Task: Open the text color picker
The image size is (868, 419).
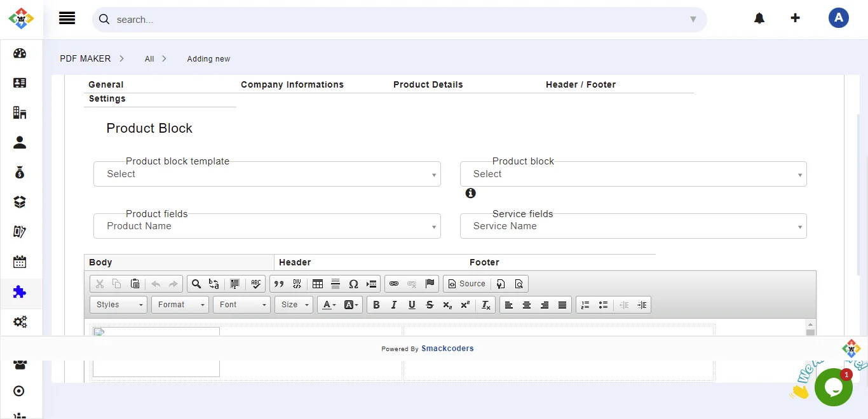Action: 329,305
